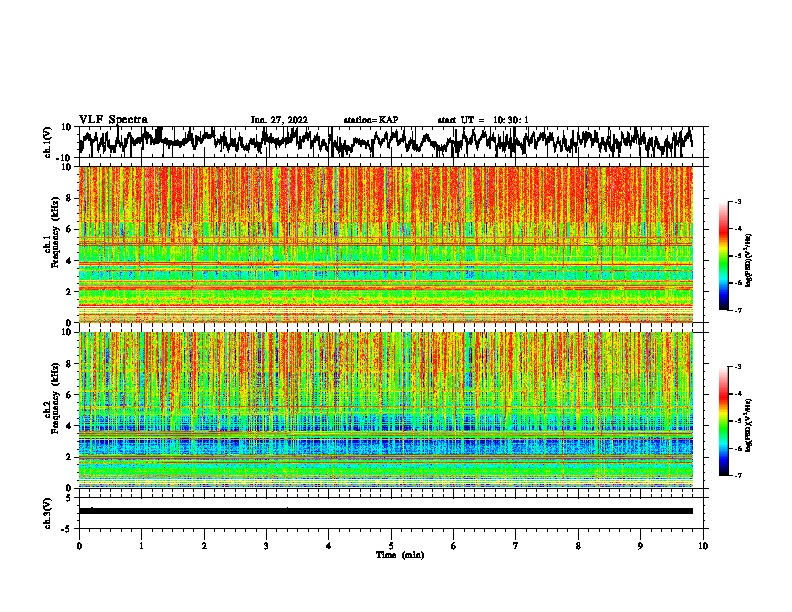Click the ch.1 spectrogram panel
This screenshot has width=792, height=612.
(386, 244)
